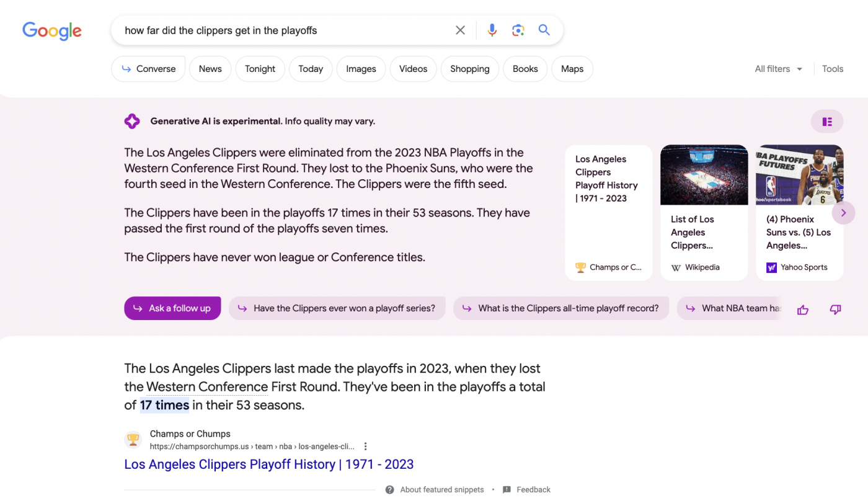Click the About featured snippets help icon

[389, 489]
